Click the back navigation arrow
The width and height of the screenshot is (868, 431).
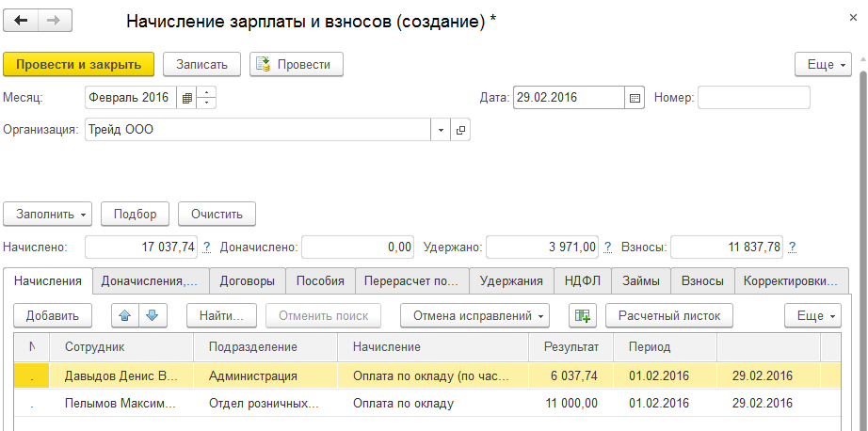[x=21, y=21]
